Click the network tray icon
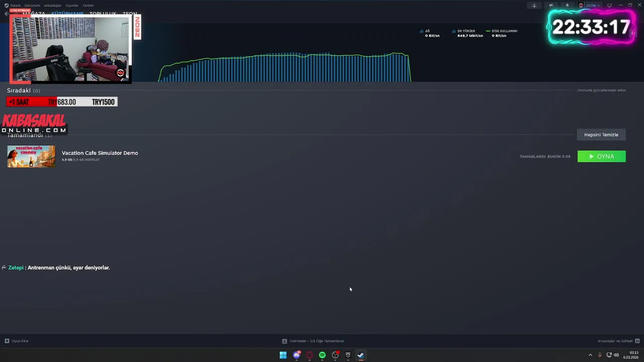Viewport: 644px width, 362px height. pos(609,355)
